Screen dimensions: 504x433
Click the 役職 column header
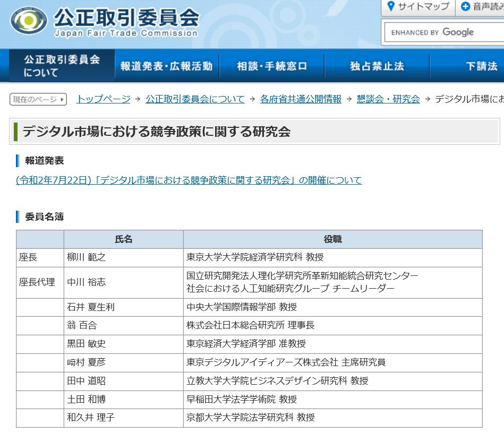click(332, 239)
